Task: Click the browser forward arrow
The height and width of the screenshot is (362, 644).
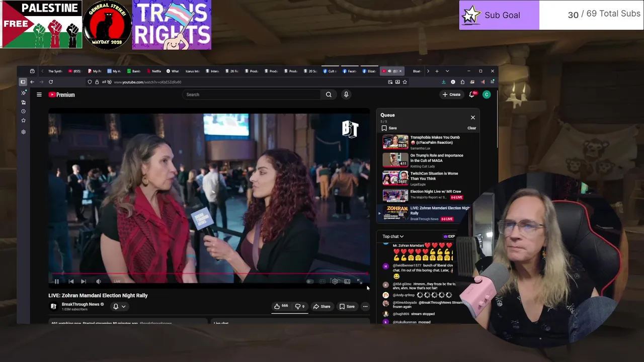Action: pos(41,82)
